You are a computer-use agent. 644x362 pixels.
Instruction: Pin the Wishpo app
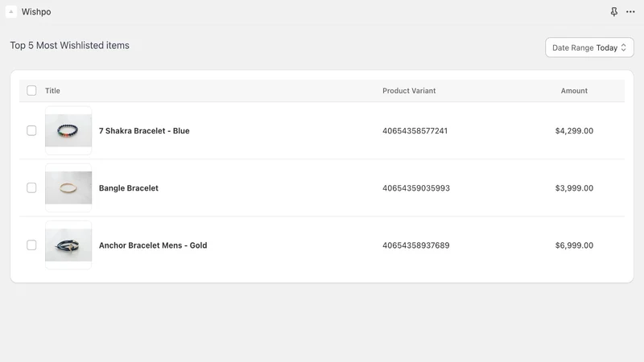pyautogui.click(x=613, y=12)
